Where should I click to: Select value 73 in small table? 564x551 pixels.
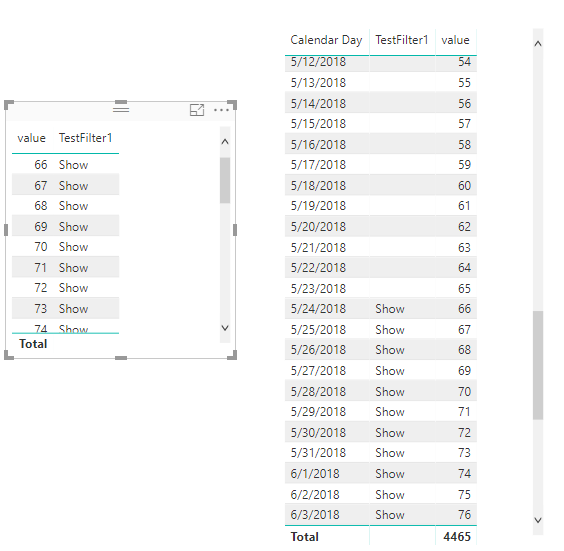41,309
